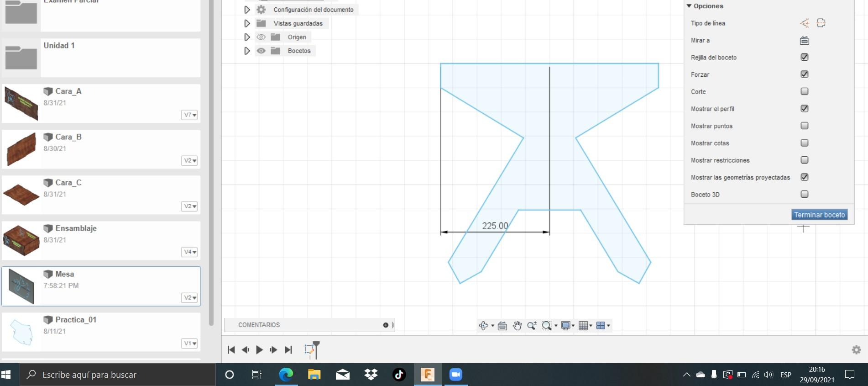Uncheck the Forzar snap checkbox
Screen dimensions: 868x386
point(805,74)
